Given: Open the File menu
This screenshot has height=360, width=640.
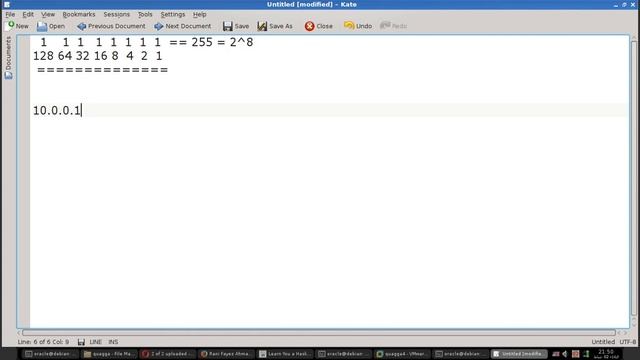Looking at the screenshot, I should 10,14.
